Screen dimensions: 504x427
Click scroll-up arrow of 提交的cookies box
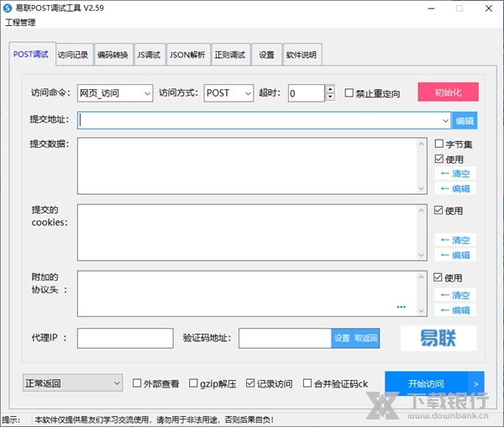422,210
